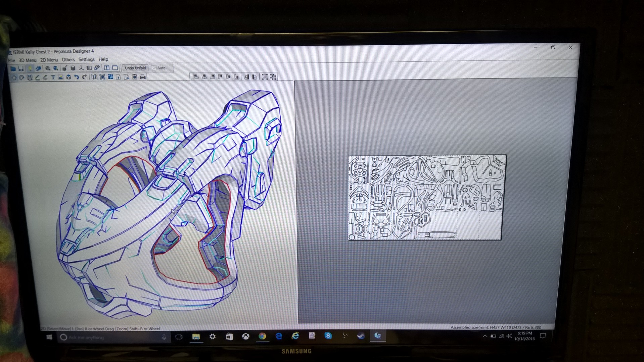Select the insert image tool icon
This screenshot has height=362, width=644.
click(x=60, y=77)
